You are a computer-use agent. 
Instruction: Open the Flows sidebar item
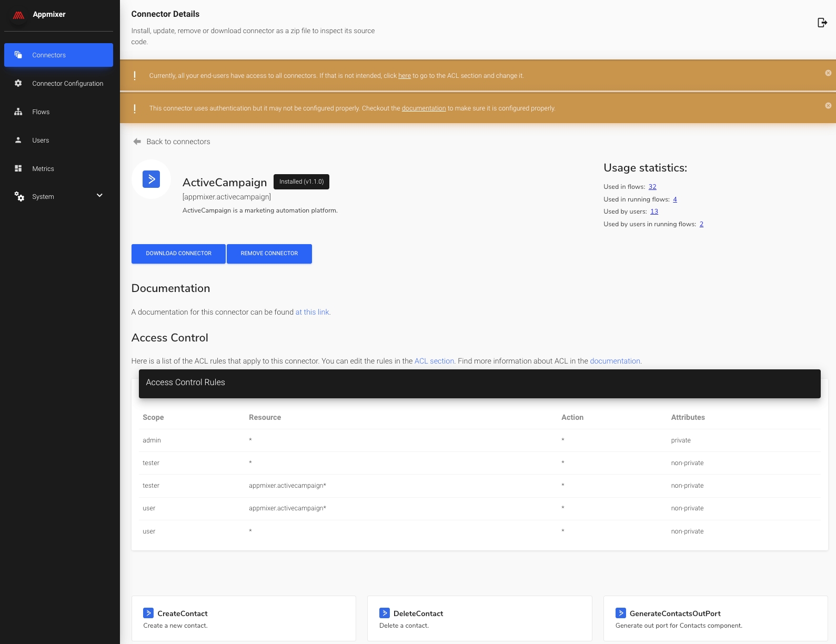pyautogui.click(x=41, y=112)
